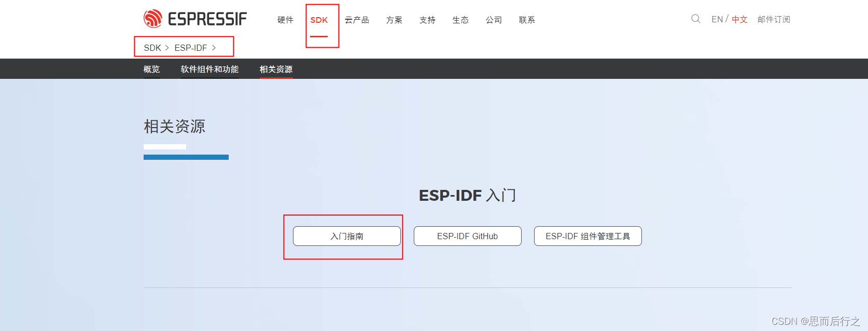868x331 pixels.
Task: Open the 入门指南 button
Action: tap(347, 236)
